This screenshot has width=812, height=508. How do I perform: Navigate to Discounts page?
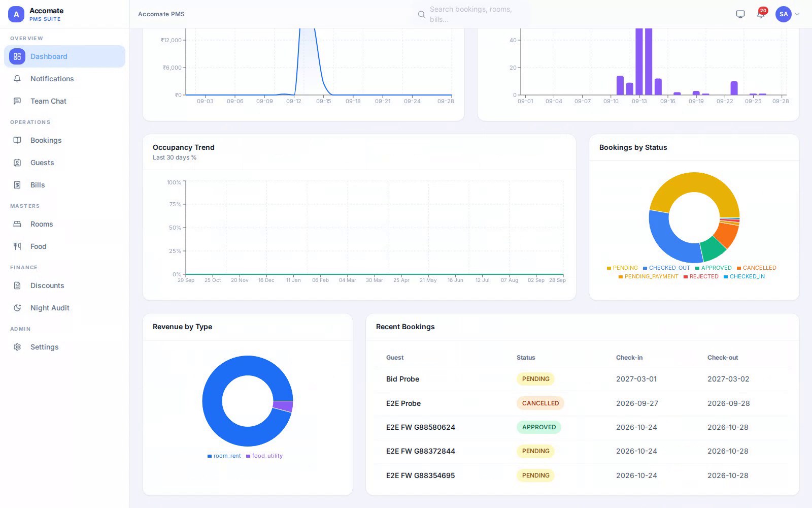64,285
